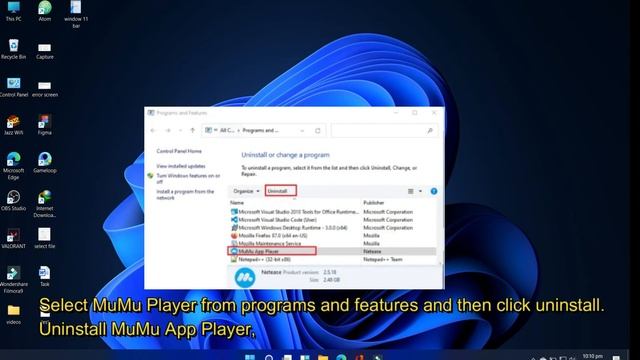This screenshot has height=360, width=640.
Task: Refresh the Programs and Features address bar
Action: (318, 131)
